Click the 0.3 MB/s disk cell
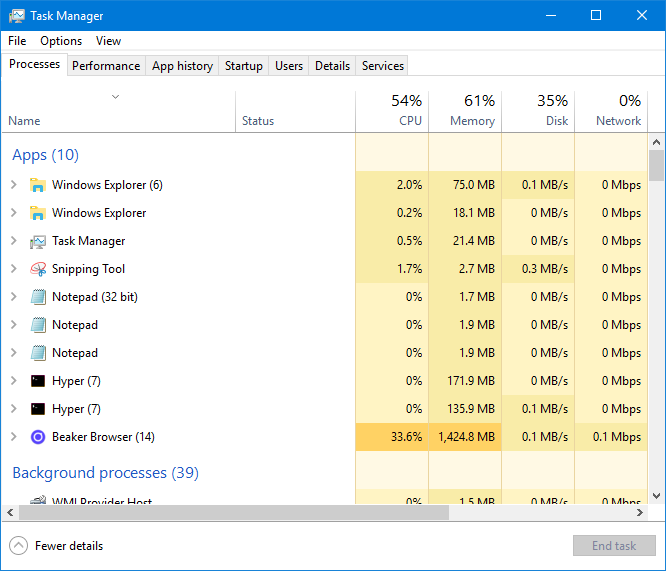This screenshot has height=571, width=666. (538, 269)
